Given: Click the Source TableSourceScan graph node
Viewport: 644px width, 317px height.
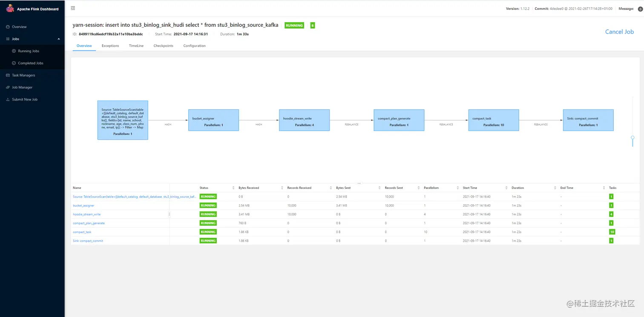Looking at the screenshot, I should point(123,120).
